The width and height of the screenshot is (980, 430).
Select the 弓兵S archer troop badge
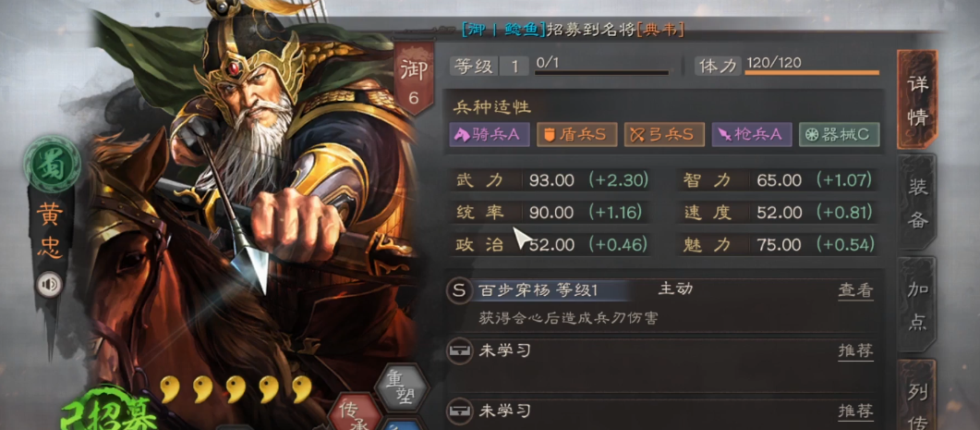coord(664,135)
